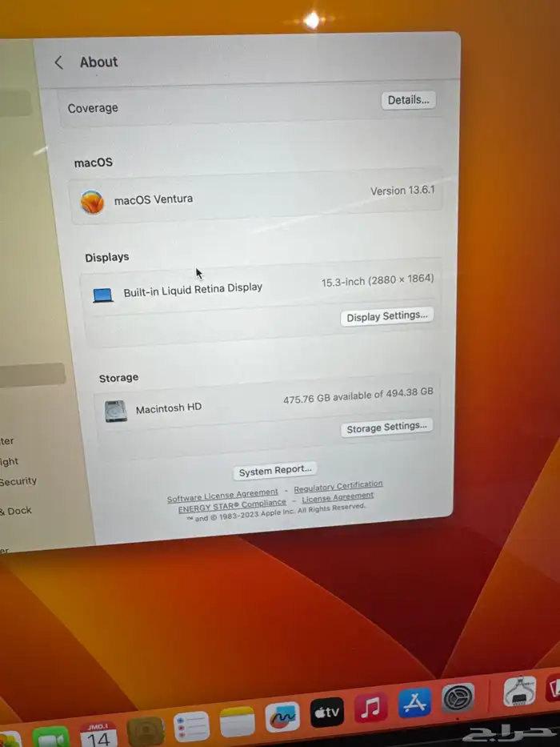The width and height of the screenshot is (560, 747).
Task: Click '475.76 GB available of 494.38 GB'
Action: (358, 396)
